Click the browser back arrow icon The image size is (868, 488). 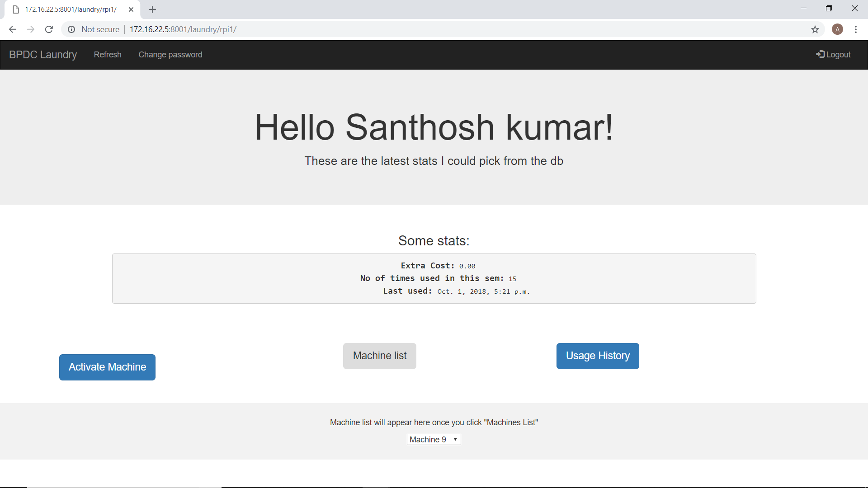pos(13,29)
